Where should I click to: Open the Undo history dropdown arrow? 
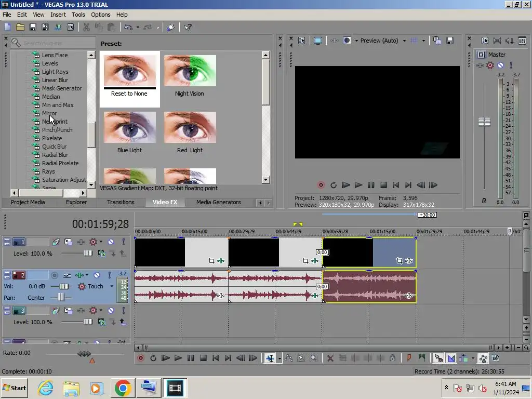point(138,27)
